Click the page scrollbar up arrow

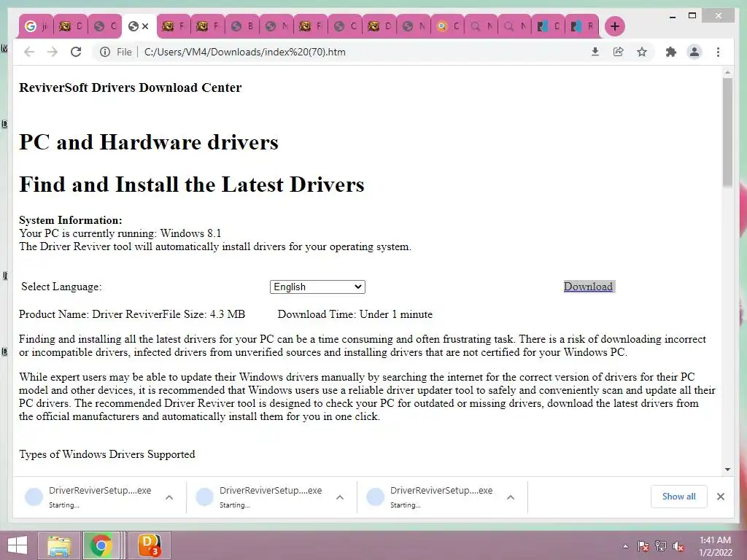[727, 72]
